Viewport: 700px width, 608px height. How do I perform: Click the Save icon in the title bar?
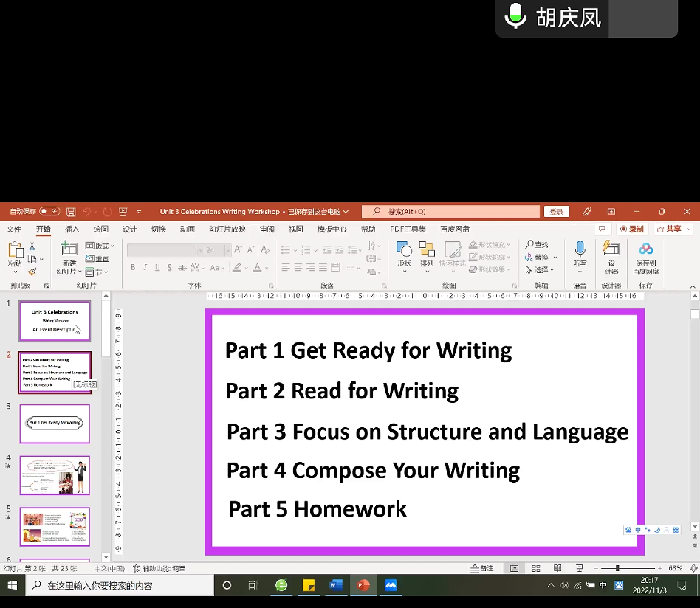tap(70, 212)
